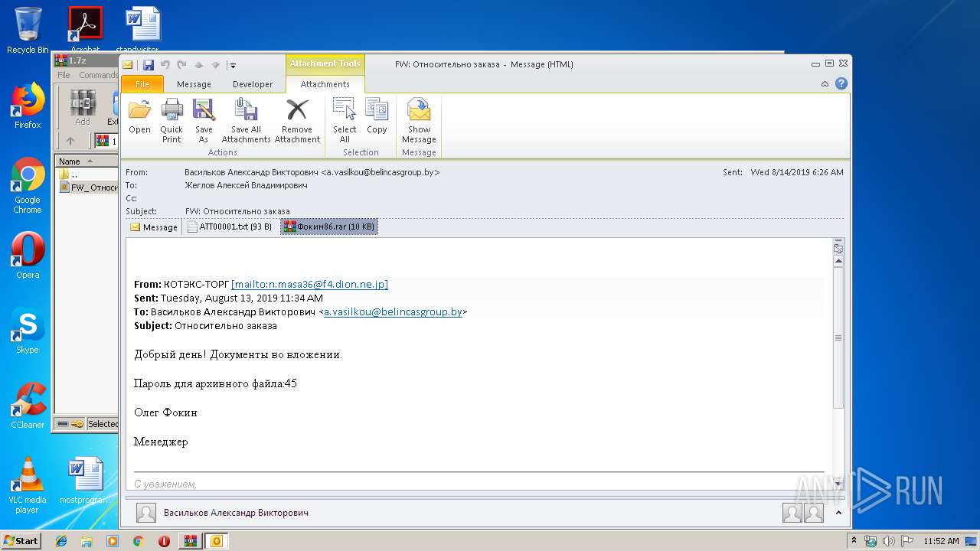Click the message body scrollbar up arrow
The image size is (980, 551).
point(838,262)
